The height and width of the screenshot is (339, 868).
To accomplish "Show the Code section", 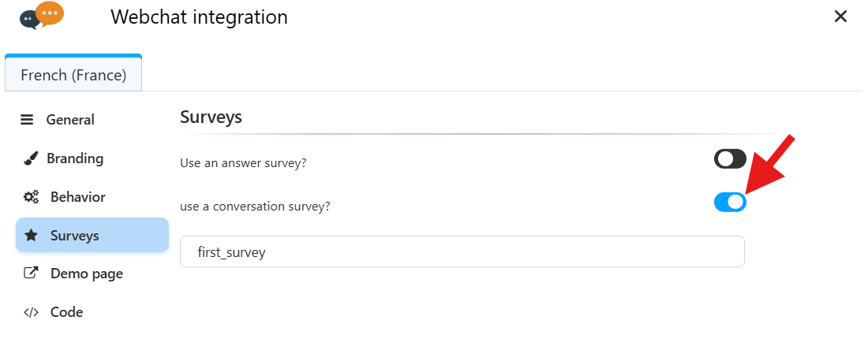I will click(x=67, y=312).
